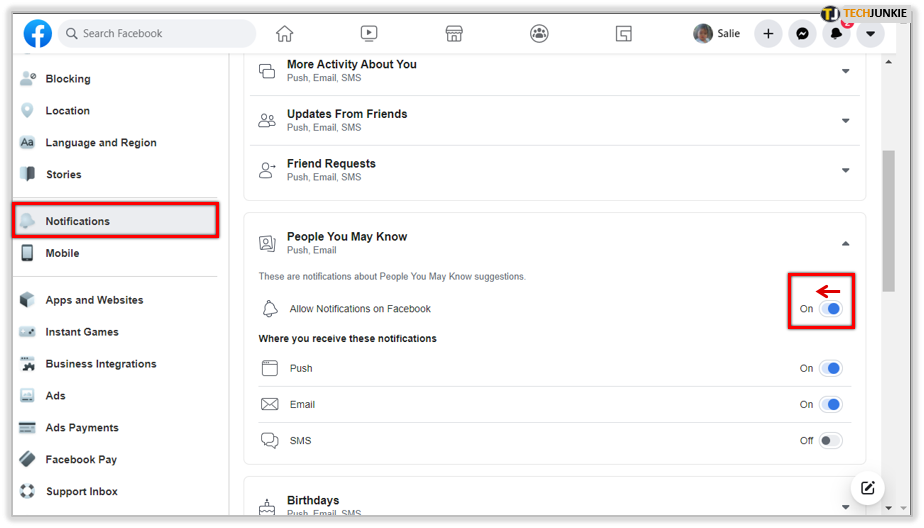The height and width of the screenshot is (528, 924).
Task: Click the Search Facebook field
Action: [x=157, y=34]
